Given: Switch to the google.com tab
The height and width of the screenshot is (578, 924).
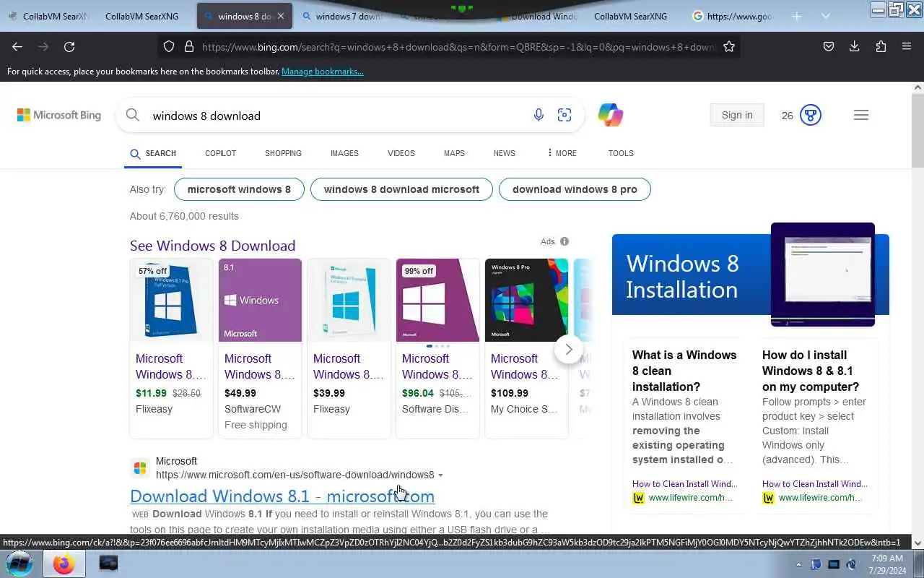Looking at the screenshot, I should [x=732, y=16].
